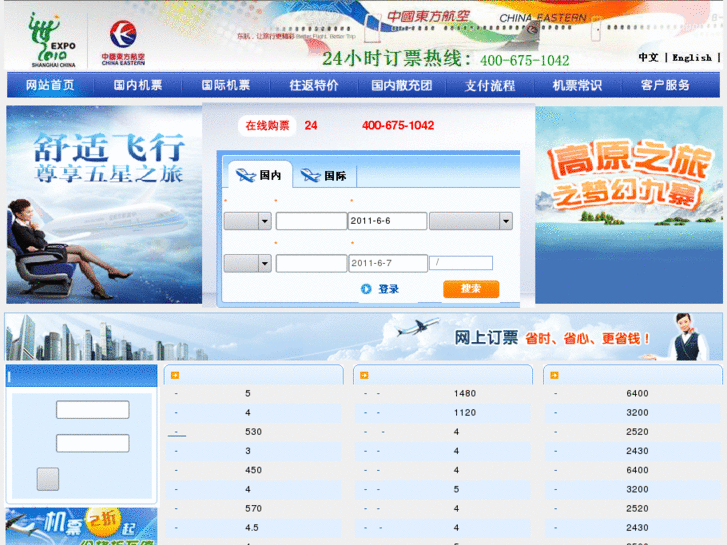Click the hotline number 400-675-1042 in header
727x545 pixels.
524,60
